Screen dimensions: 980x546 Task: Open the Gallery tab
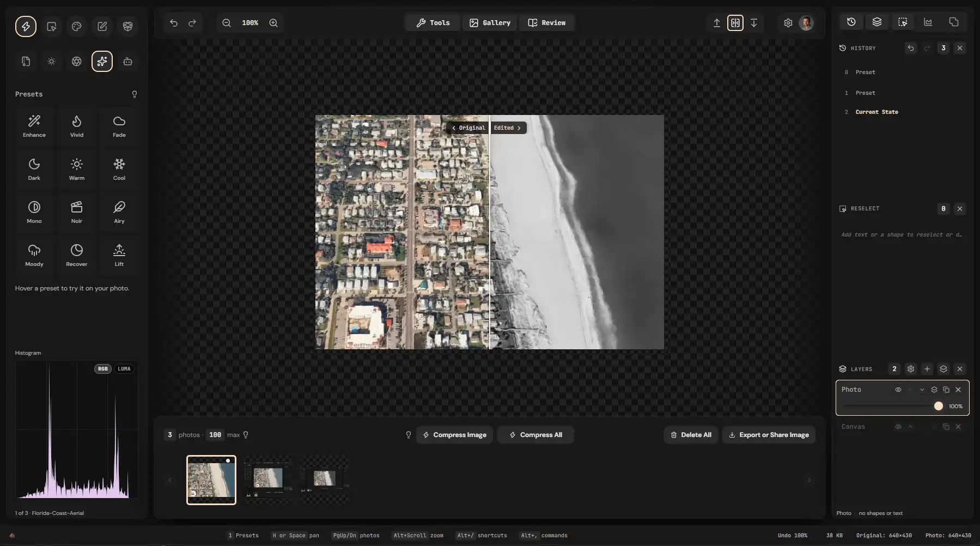[490, 23]
